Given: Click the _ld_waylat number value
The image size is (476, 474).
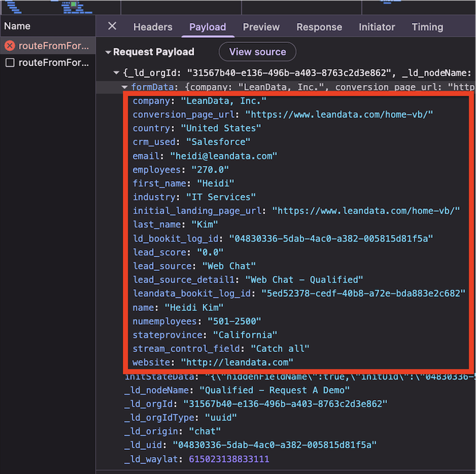Looking at the screenshot, I should tap(229, 459).
